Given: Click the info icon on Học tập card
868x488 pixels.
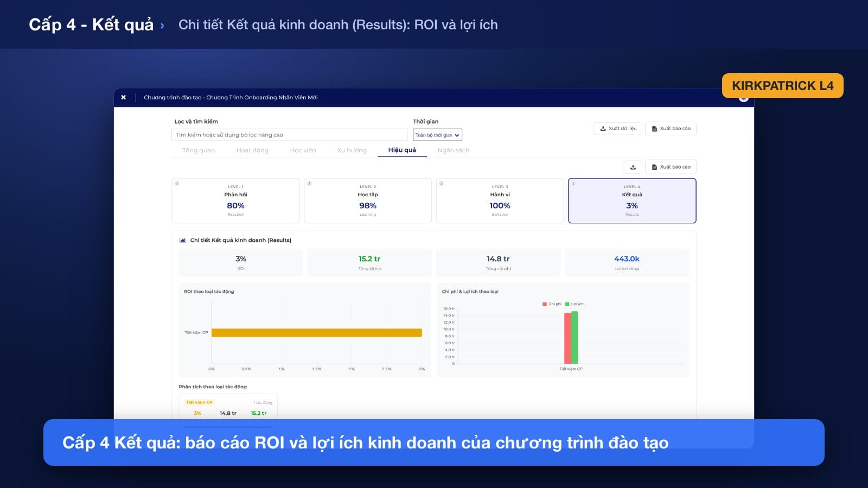Looking at the screenshot, I should tap(309, 183).
